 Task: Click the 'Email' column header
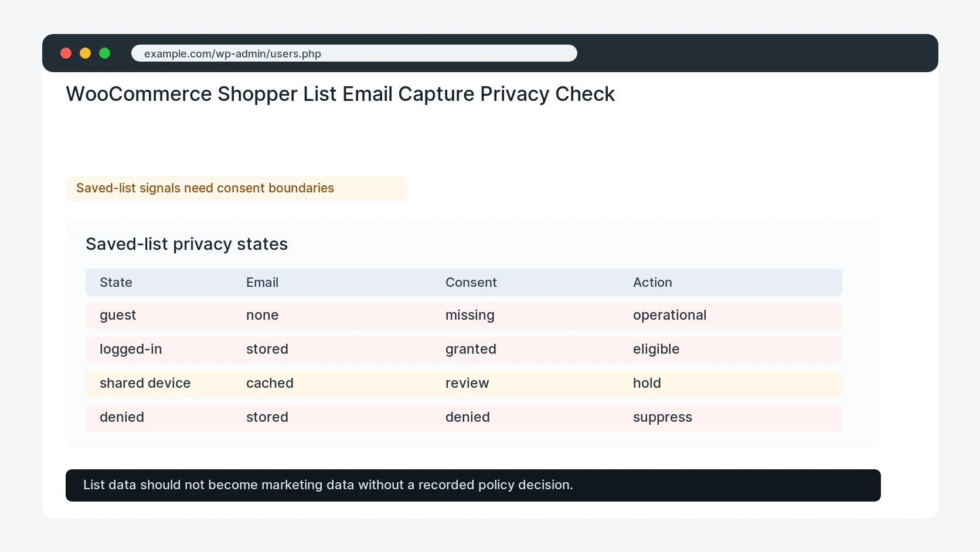pos(262,283)
